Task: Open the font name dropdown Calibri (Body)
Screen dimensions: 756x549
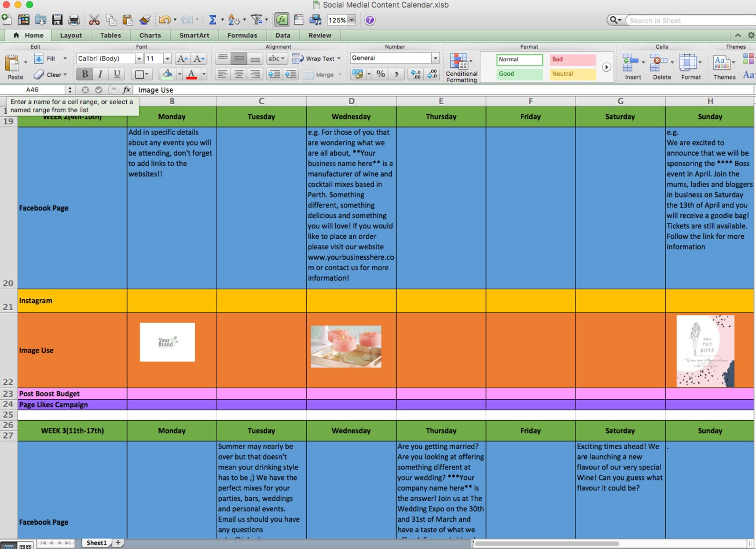Action: tap(139, 59)
